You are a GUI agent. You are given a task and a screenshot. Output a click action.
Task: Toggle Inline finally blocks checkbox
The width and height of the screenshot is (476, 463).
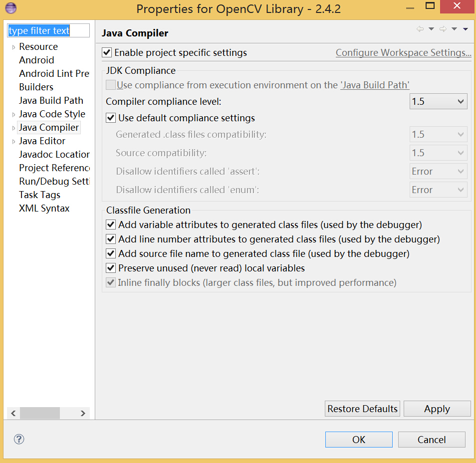point(111,283)
